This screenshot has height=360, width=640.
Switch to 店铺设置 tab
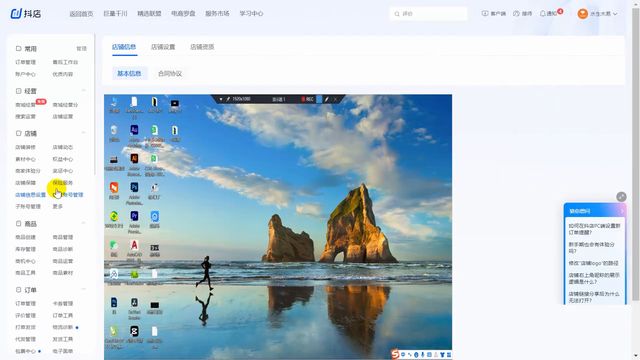pos(163,47)
